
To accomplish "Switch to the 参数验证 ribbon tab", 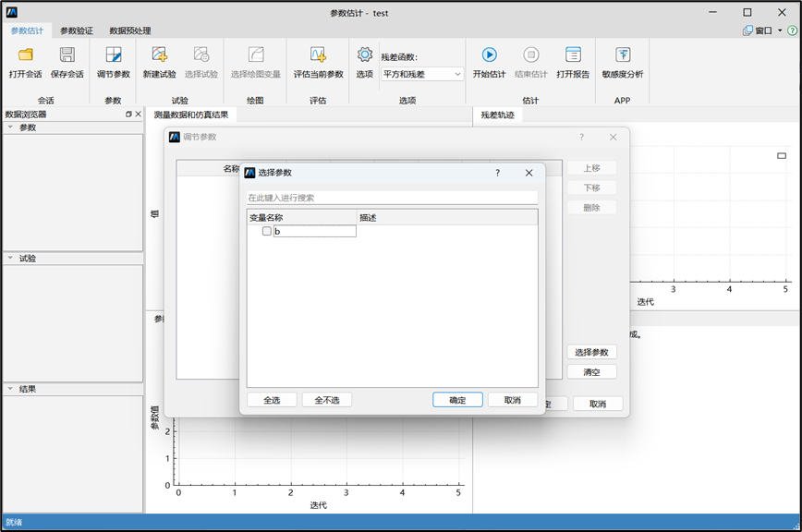I will [77, 30].
